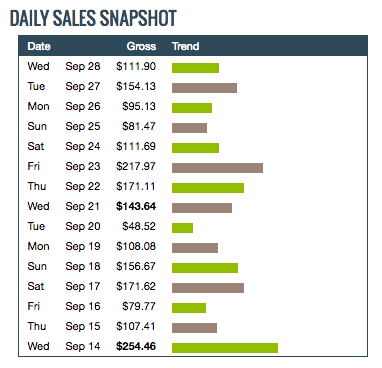Select the Mon Sep 26 date

pos(64,106)
